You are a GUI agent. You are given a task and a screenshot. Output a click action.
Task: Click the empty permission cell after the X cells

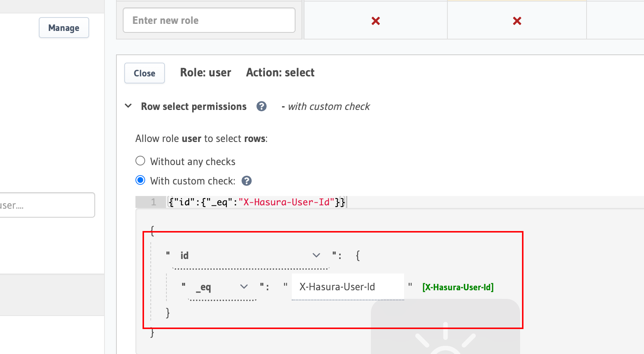click(x=615, y=20)
